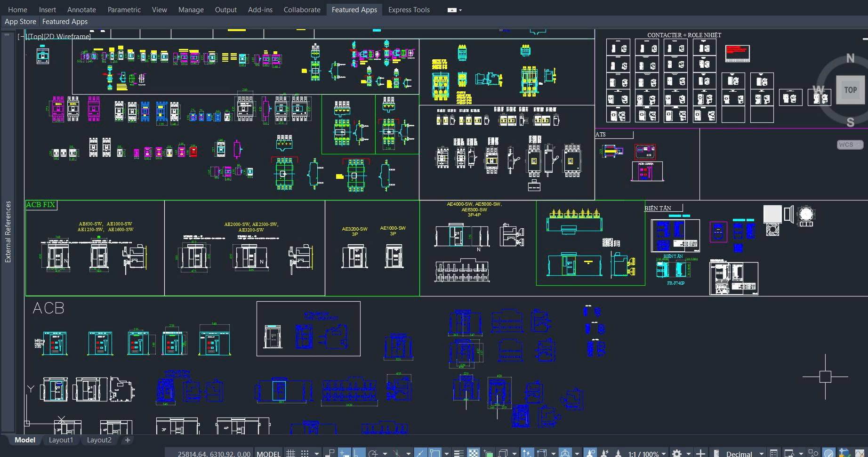Open the Annotate ribbon tab
Image resolution: width=868 pixels, height=457 pixels.
81,9
